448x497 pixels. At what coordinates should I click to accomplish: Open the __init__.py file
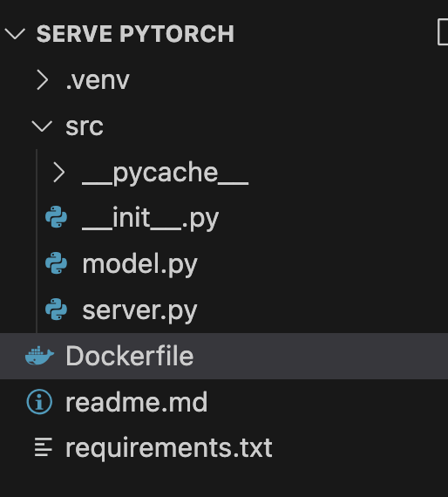[x=151, y=218]
